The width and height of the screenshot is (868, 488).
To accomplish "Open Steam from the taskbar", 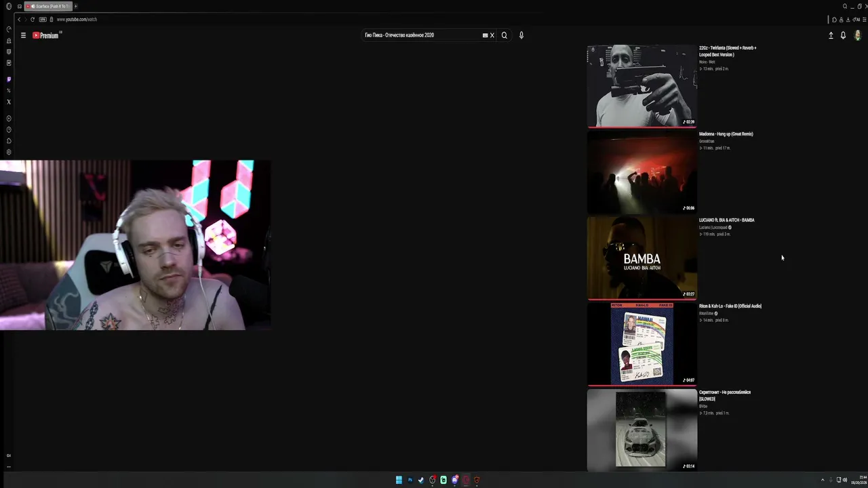I will (x=421, y=480).
